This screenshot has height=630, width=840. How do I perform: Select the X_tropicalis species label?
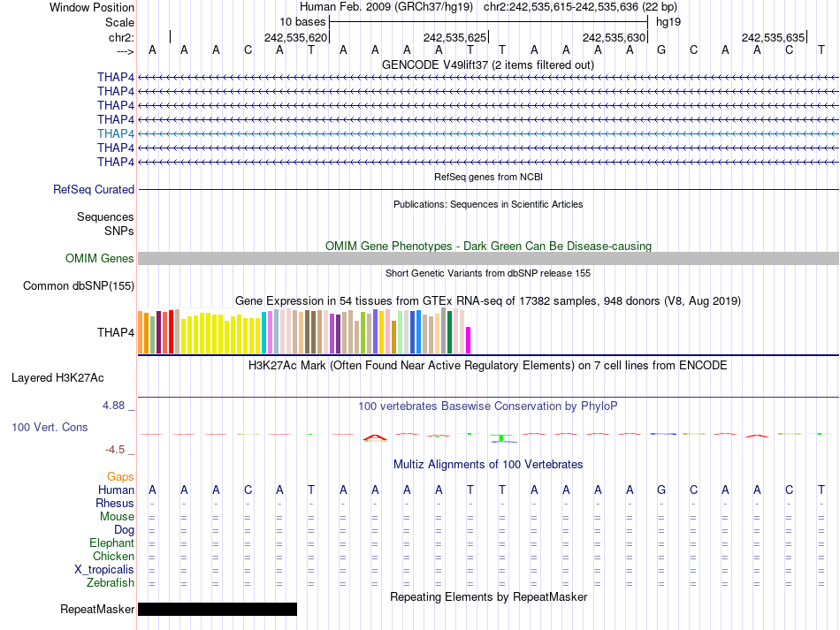[x=104, y=569]
